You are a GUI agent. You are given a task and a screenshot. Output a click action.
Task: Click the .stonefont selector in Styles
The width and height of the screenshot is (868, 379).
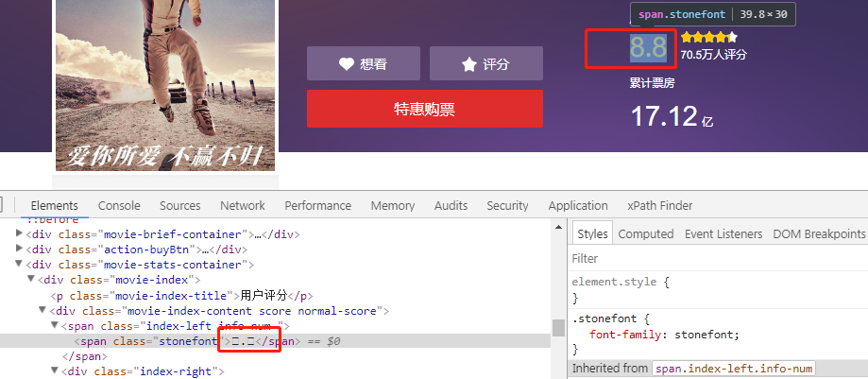coord(604,319)
